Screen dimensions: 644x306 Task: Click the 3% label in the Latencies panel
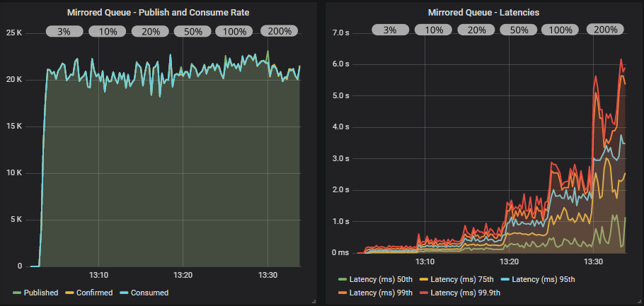click(389, 30)
